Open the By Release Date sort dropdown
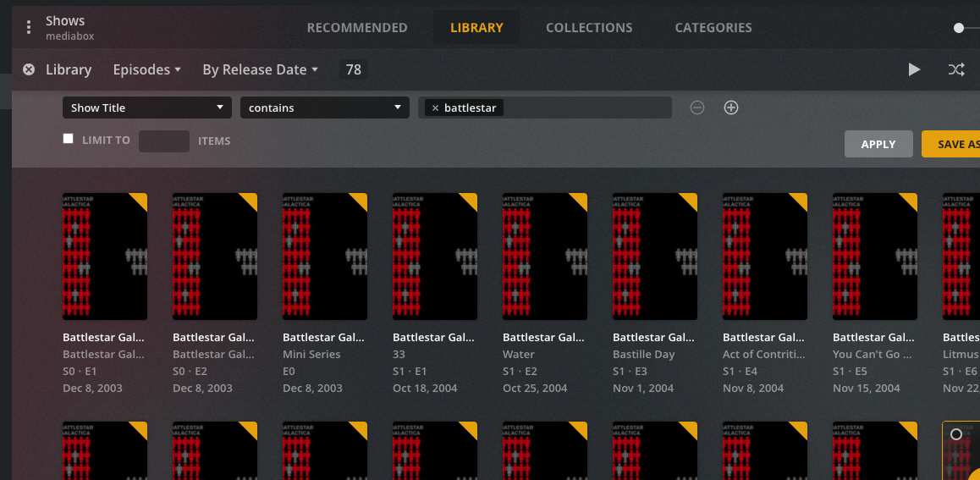Image resolution: width=980 pixels, height=480 pixels. click(260, 69)
